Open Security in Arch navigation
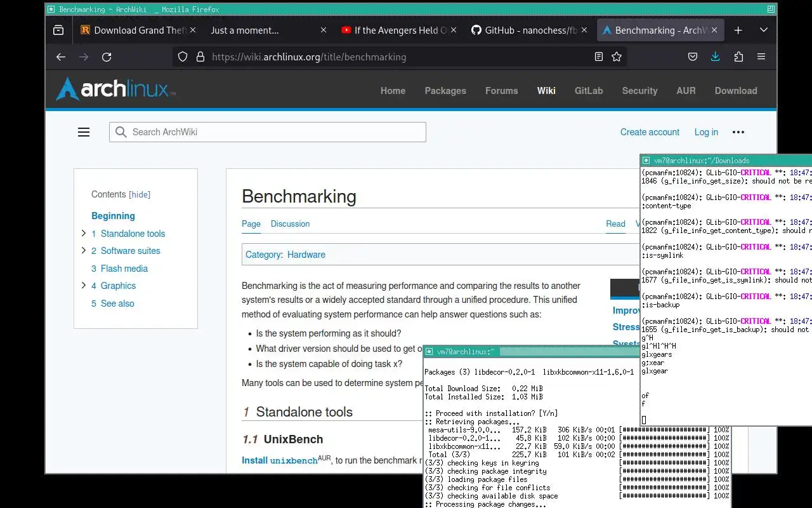812x508 pixels. pyautogui.click(x=639, y=91)
